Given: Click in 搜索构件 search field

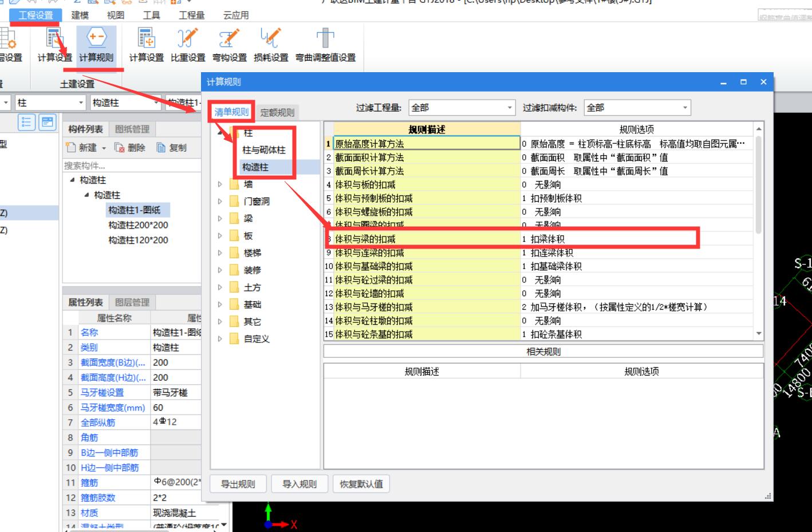Looking at the screenshot, I should [x=132, y=165].
